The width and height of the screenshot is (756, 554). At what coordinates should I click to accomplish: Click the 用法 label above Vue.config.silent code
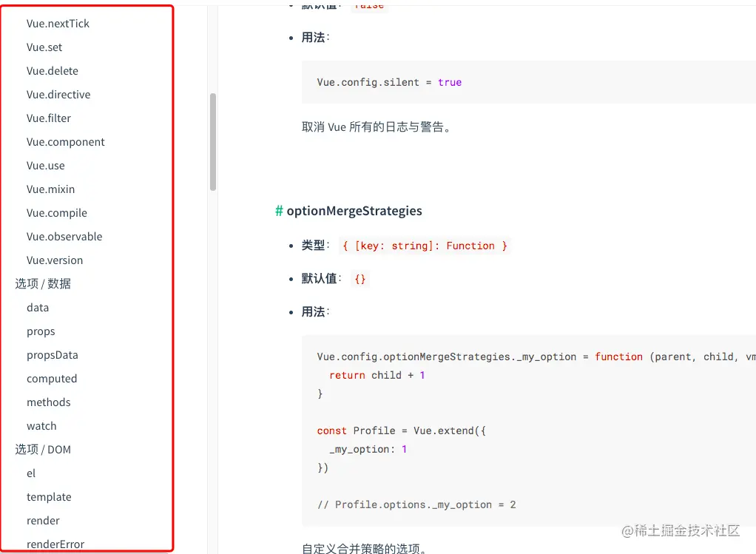(315, 38)
